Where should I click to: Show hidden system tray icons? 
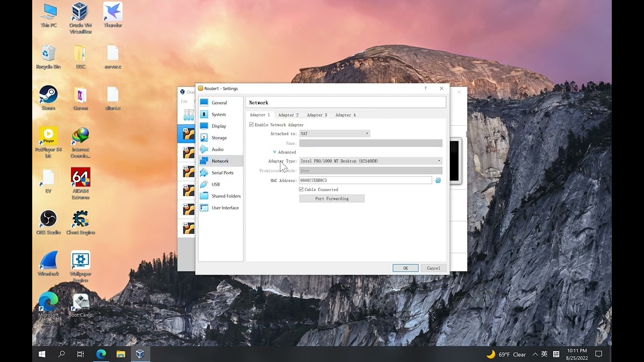[x=535, y=354]
